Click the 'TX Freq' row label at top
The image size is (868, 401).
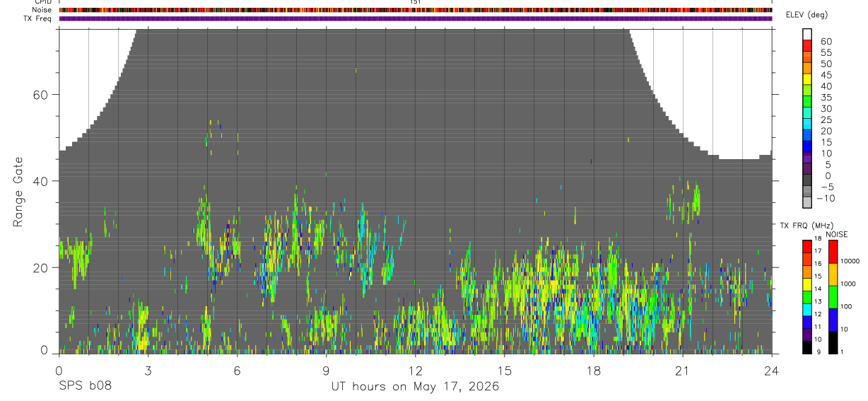pos(37,18)
